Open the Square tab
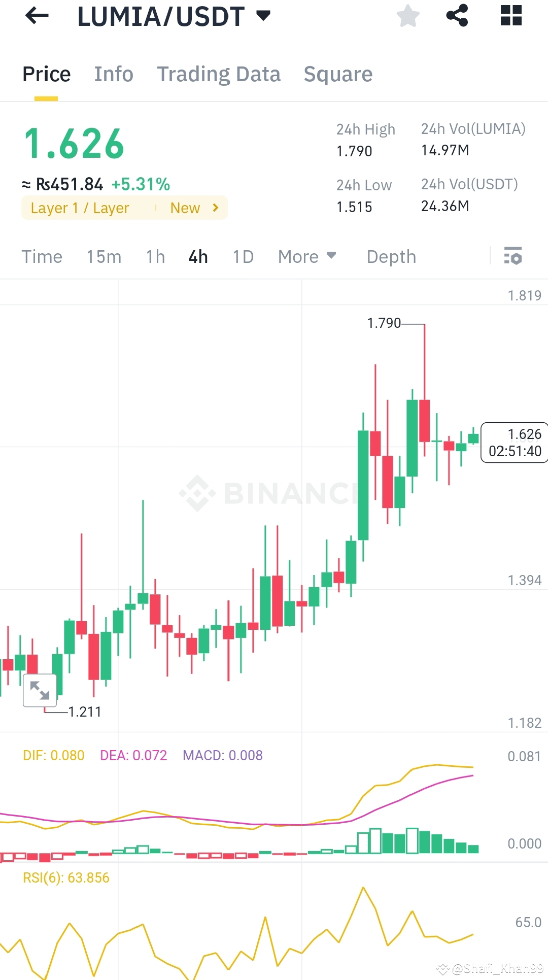 tap(337, 74)
